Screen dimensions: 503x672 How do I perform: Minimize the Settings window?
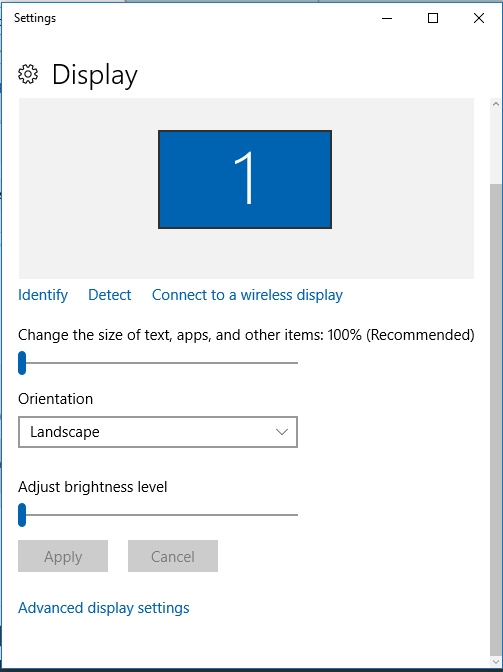point(387,18)
